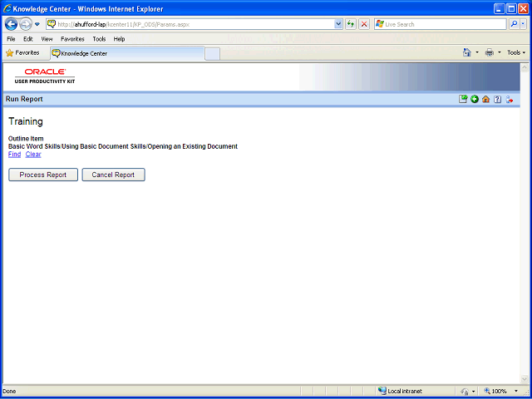
Task: Open the Help menu
Action: pyautogui.click(x=119, y=39)
